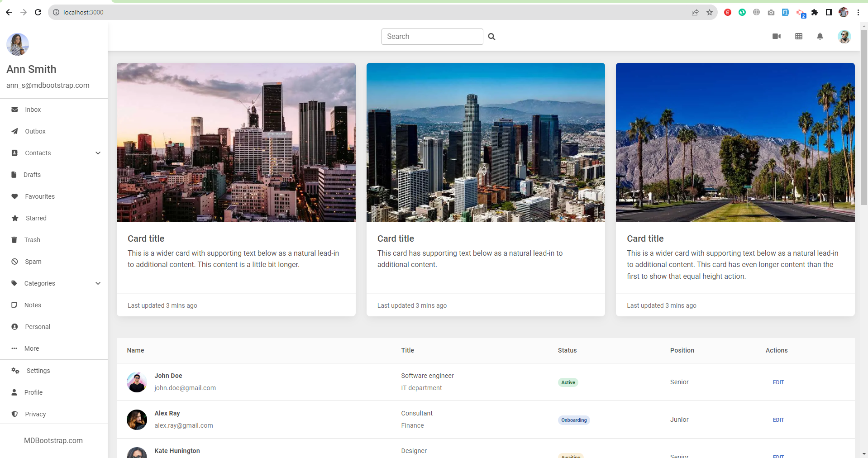Open the grid view icon in the top bar
868x458 pixels.
[x=798, y=36]
